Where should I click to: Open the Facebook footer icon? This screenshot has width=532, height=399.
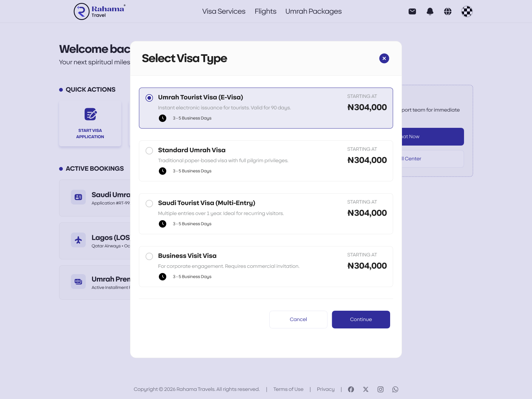click(351, 389)
